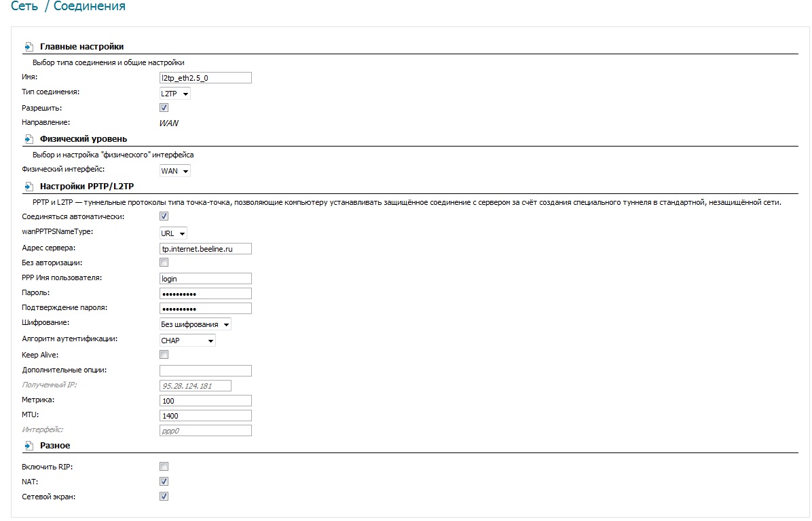The image size is (812, 521).
Task: Click the icon beside Разное heading
Action: 29,446
